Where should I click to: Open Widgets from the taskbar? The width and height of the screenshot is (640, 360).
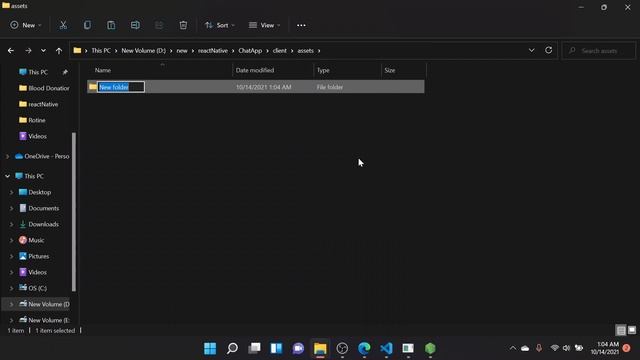click(276, 348)
